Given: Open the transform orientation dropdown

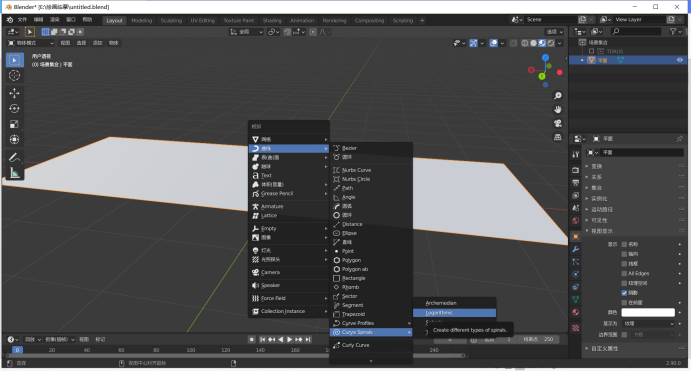Looking at the screenshot, I should pyautogui.click(x=246, y=32).
